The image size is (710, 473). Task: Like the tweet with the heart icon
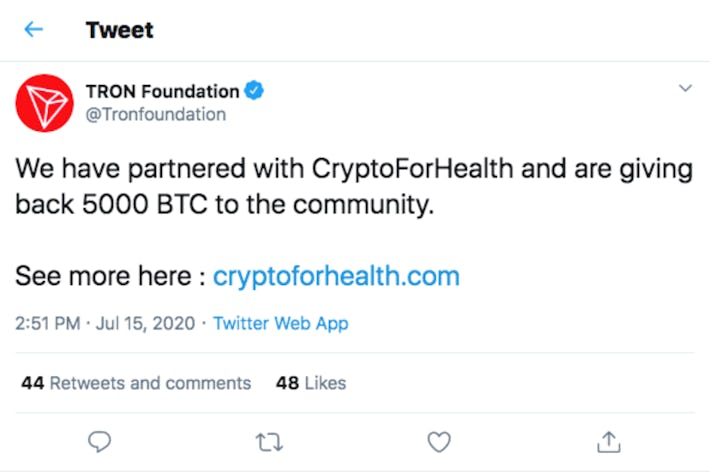439,442
